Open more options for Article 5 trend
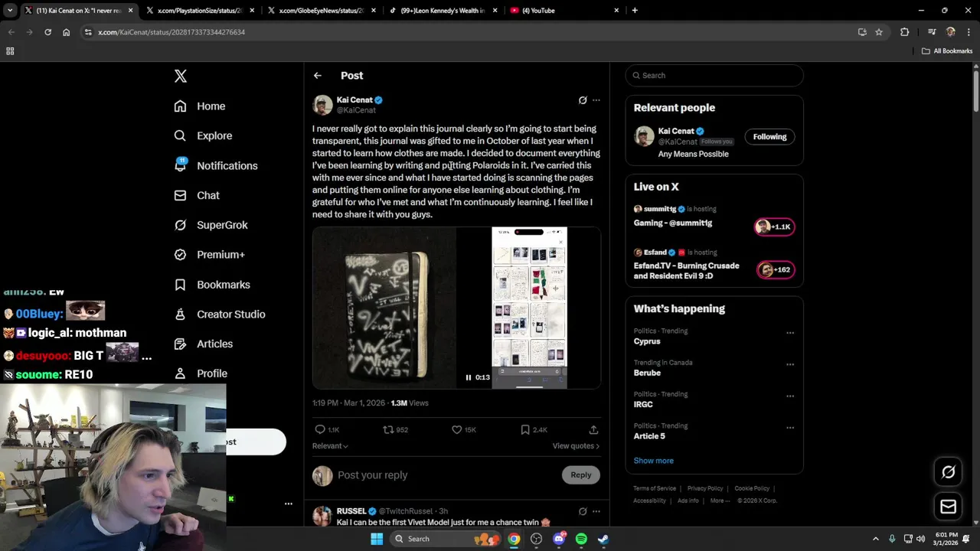Screen dimensions: 980x551 (x=790, y=428)
